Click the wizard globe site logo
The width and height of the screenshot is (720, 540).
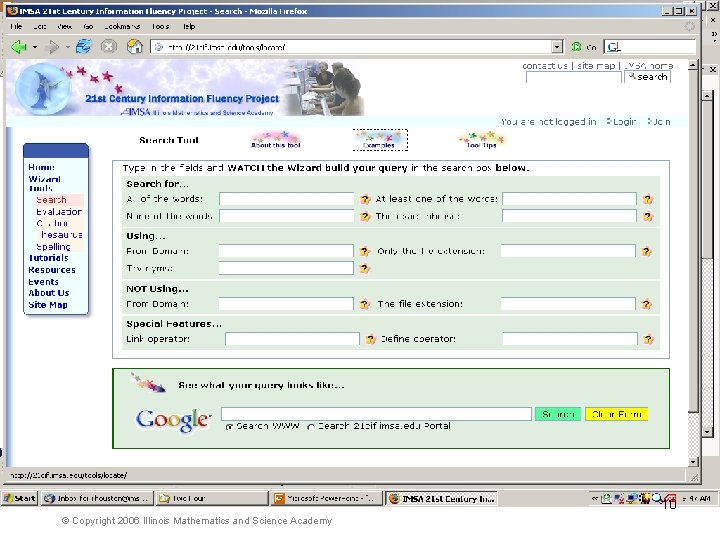(43, 89)
